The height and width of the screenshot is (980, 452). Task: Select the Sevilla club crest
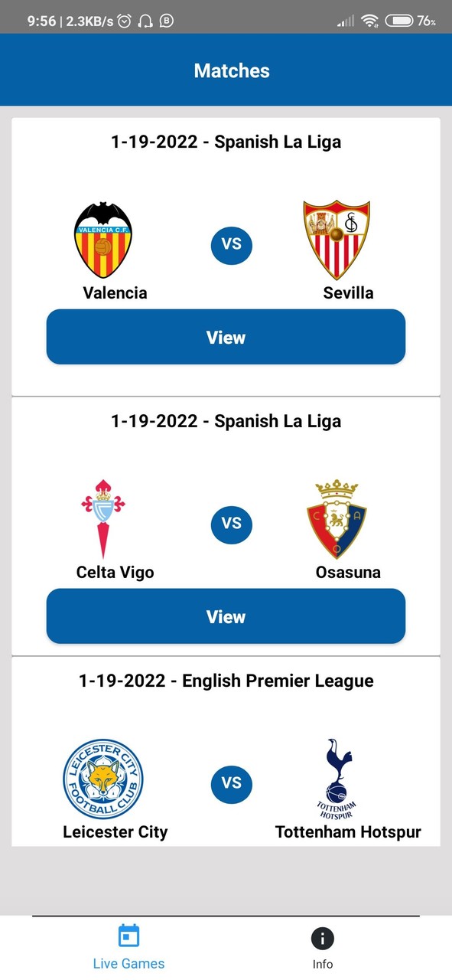[337, 237]
